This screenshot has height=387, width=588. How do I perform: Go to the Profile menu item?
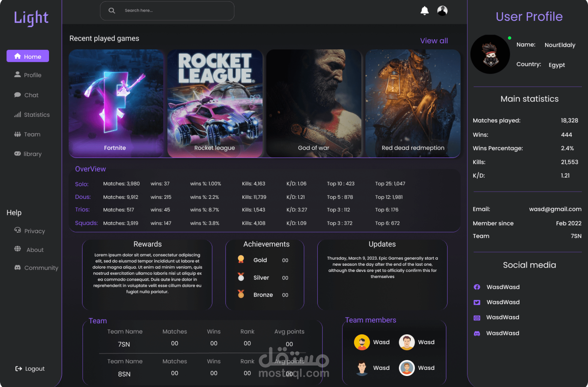[28, 75]
